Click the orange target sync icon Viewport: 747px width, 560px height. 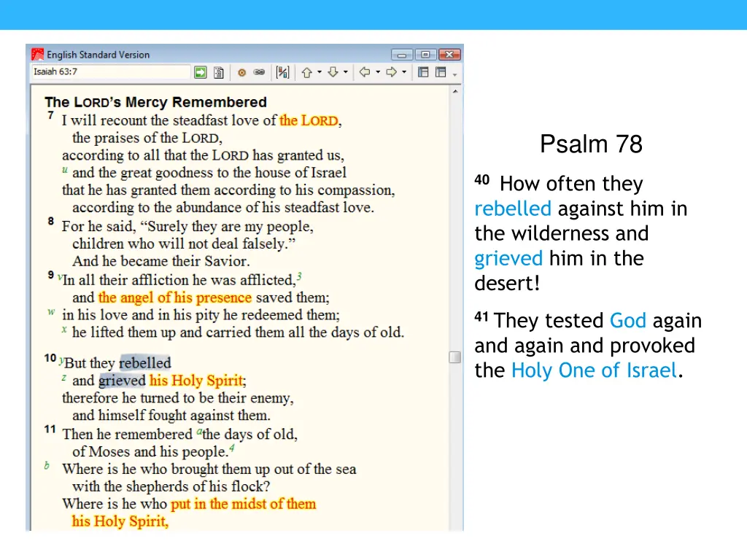click(242, 72)
